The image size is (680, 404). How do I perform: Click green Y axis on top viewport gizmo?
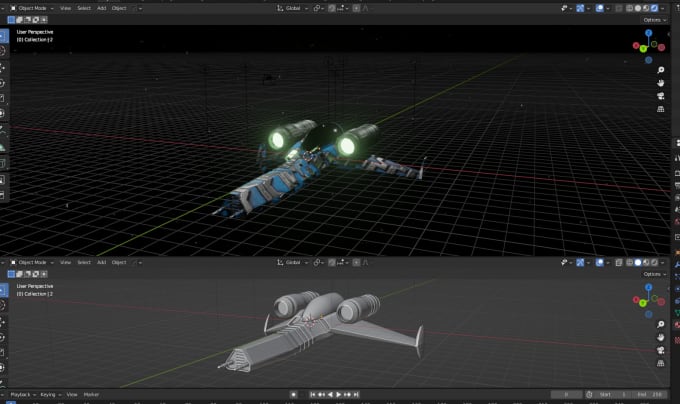tap(643, 49)
